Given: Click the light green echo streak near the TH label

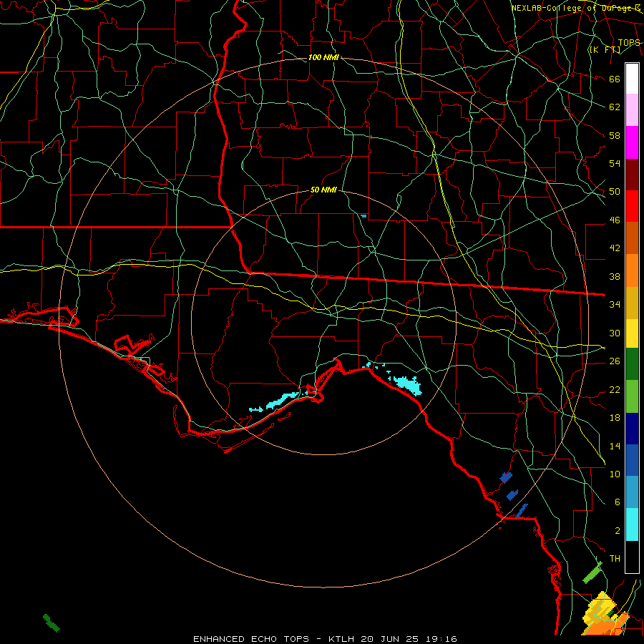Looking at the screenshot, I should [x=592, y=572].
